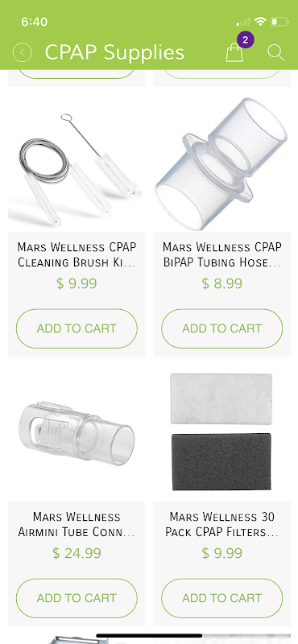This screenshot has width=298, height=644.
Task: Tap the CPAP Supplies page title
Action: click(x=114, y=52)
